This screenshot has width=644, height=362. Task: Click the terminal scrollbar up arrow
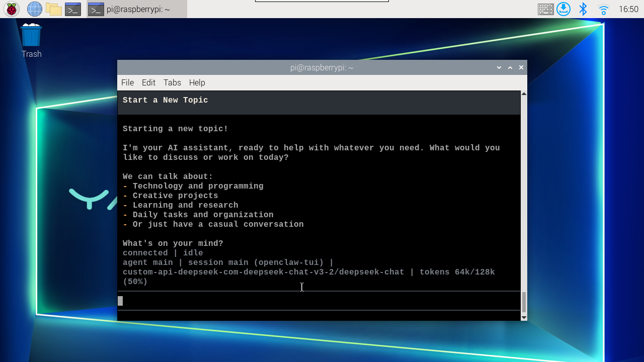[524, 94]
